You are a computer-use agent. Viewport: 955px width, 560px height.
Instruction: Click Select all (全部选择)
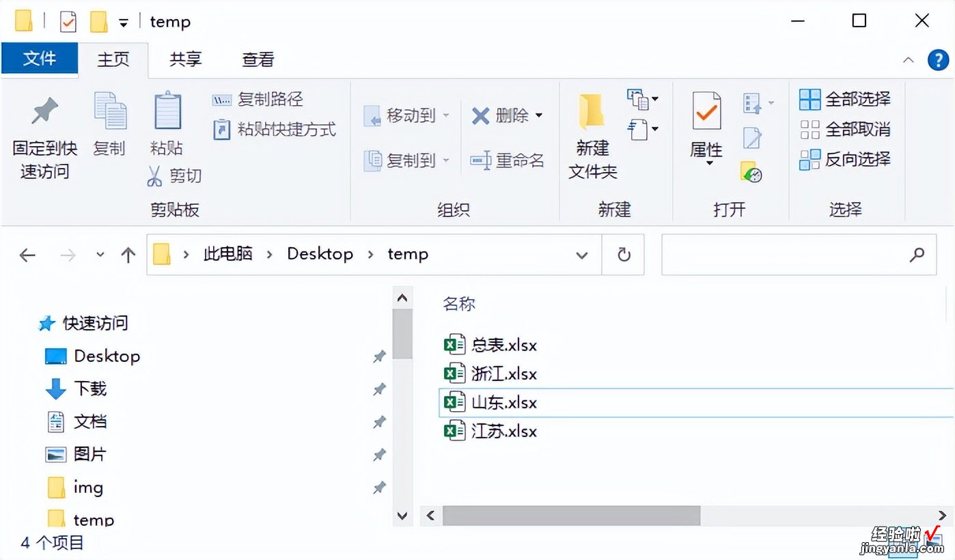845,100
